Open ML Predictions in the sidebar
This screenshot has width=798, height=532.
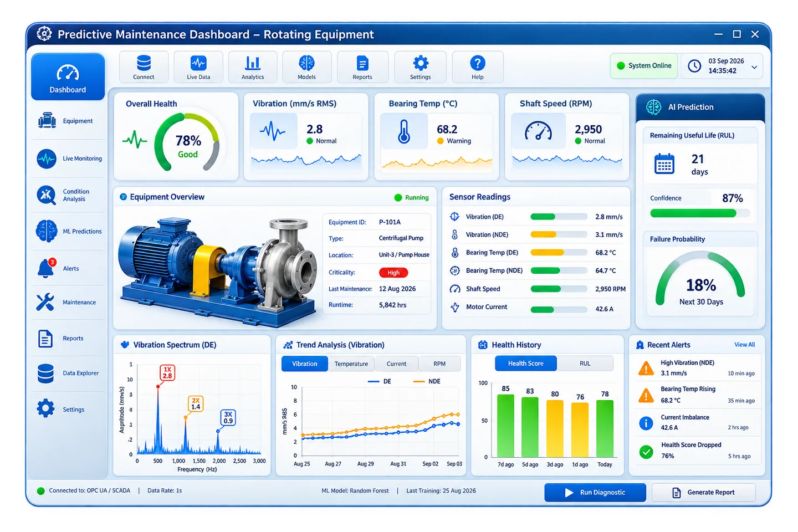tap(68, 231)
